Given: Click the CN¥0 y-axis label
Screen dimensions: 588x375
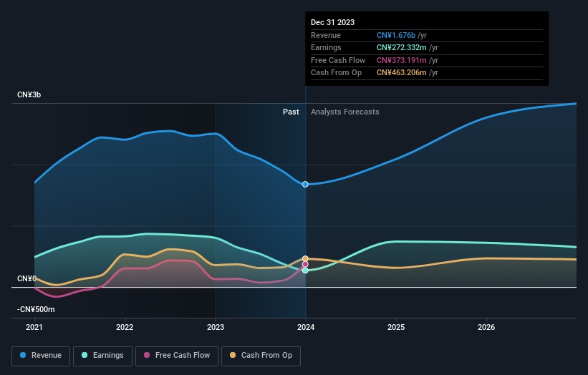Looking at the screenshot, I should (x=26, y=278).
